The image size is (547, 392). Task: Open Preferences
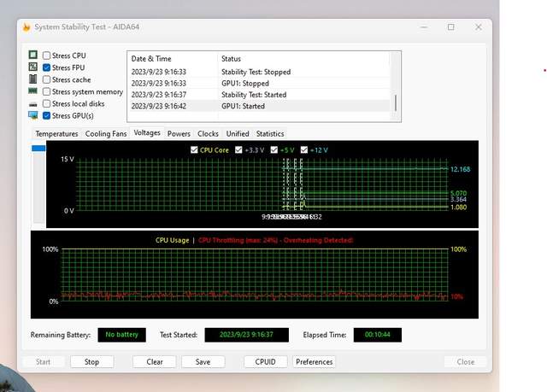(315, 362)
